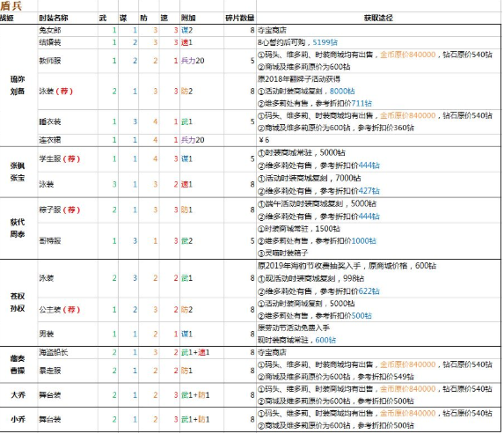
Task: Click the 7000钻 活动时装商城复刻 line
Action: [310, 178]
